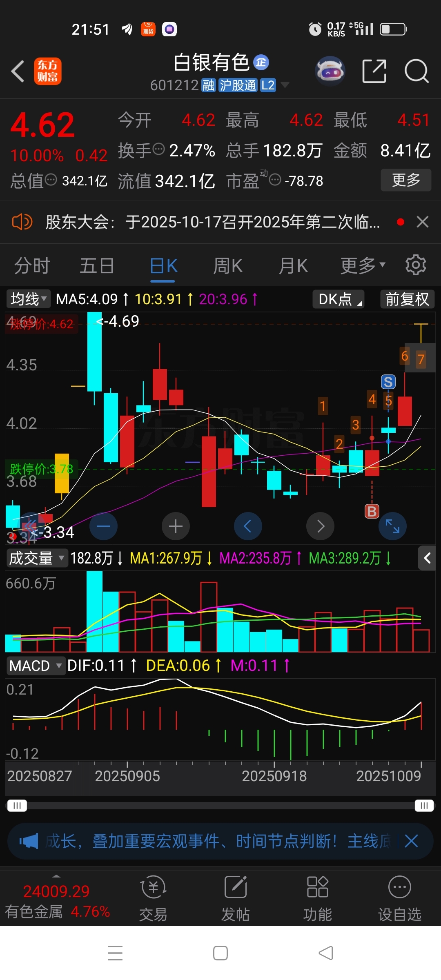Screen dimensions: 441x980
Task: Tap the 总值 info smiley icon
Action: coord(51,179)
